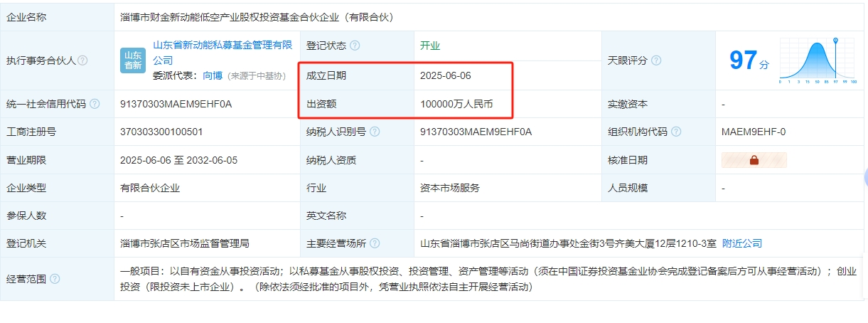Click the lock icon in 核准日期 row

754,160
